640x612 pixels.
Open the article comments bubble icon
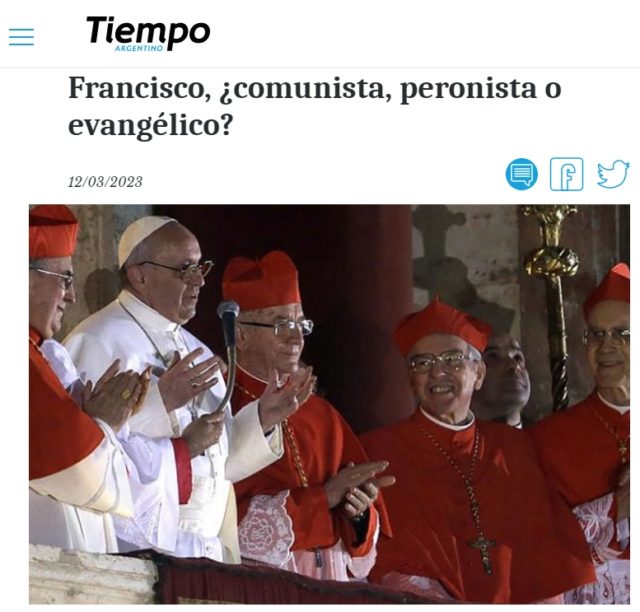pos(522,174)
